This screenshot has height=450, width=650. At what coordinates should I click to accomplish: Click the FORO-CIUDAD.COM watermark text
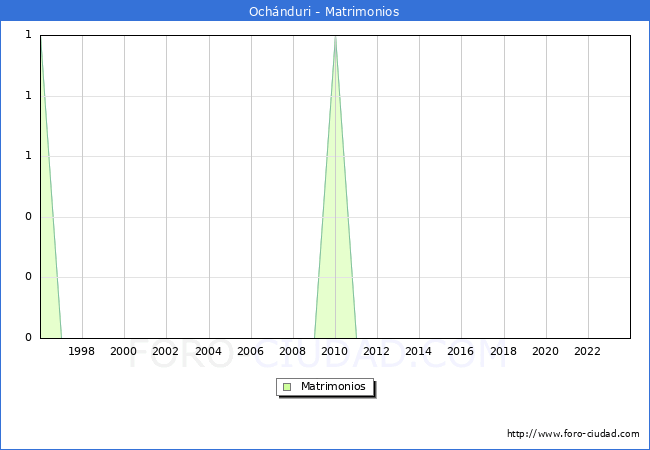coord(324,353)
